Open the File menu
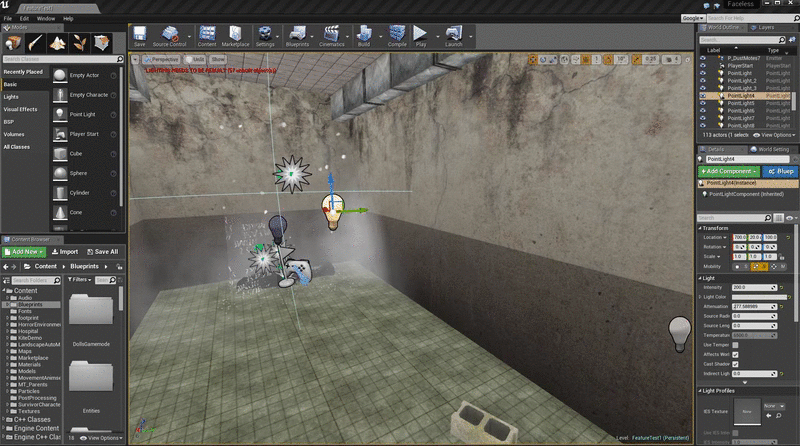The height and width of the screenshot is (446, 800). tap(8, 18)
